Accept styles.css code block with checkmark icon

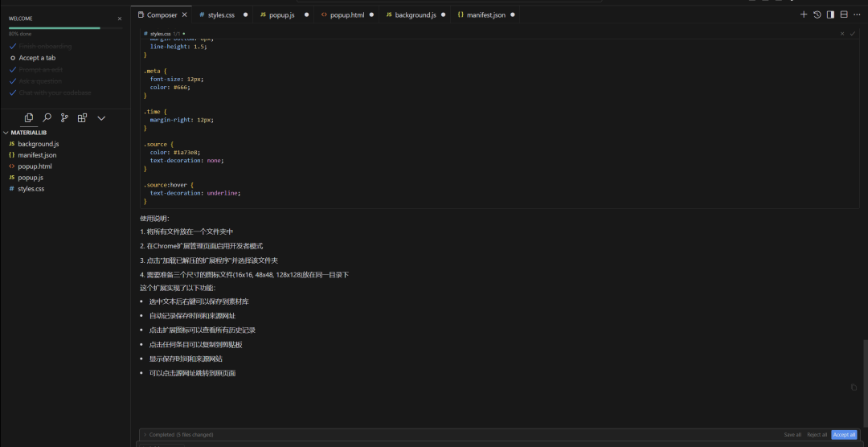click(x=853, y=34)
